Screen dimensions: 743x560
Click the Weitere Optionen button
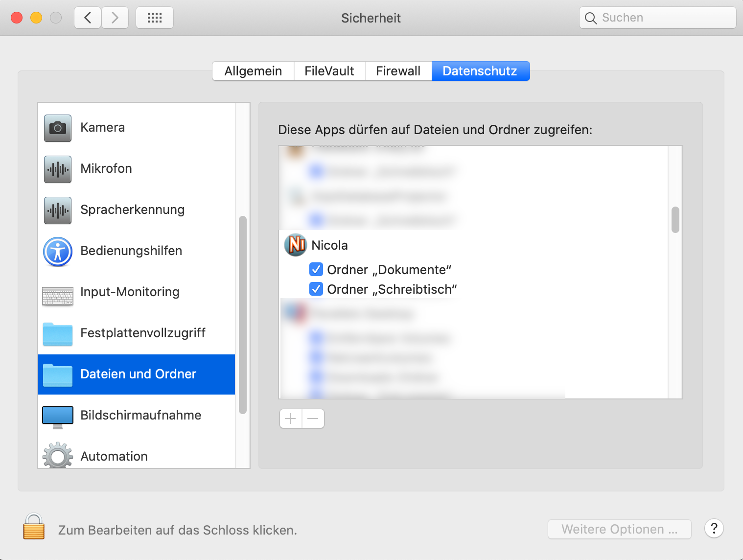click(619, 529)
